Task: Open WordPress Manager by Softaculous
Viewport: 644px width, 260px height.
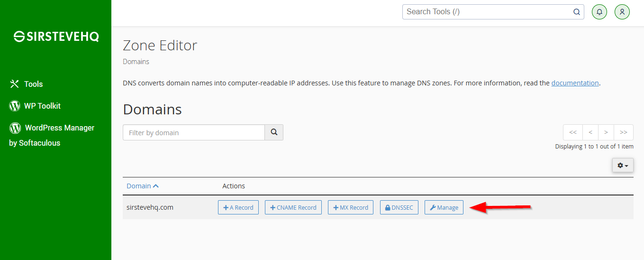Action: pos(52,135)
